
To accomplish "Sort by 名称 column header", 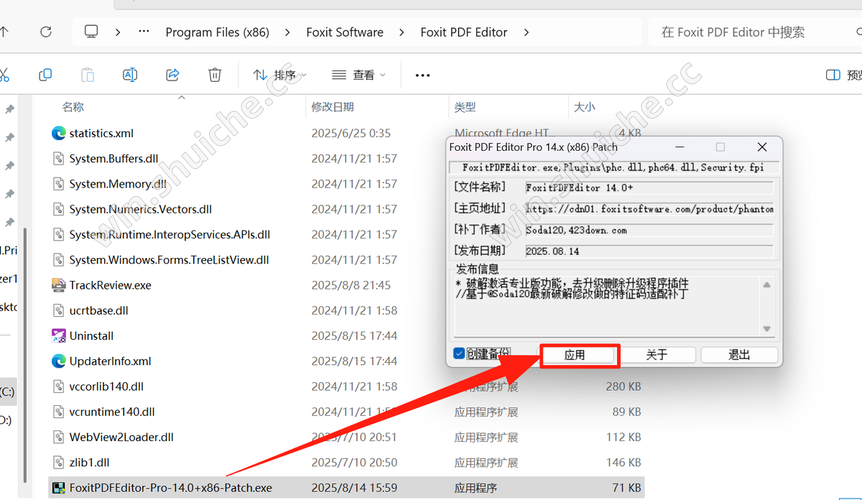I will click(x=73, y=107).
